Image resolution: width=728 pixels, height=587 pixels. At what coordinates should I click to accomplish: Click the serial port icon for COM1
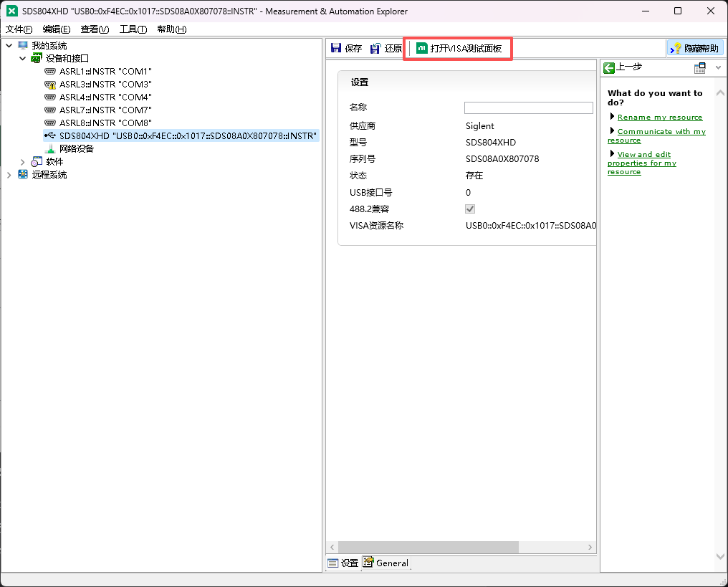point(50,71)
